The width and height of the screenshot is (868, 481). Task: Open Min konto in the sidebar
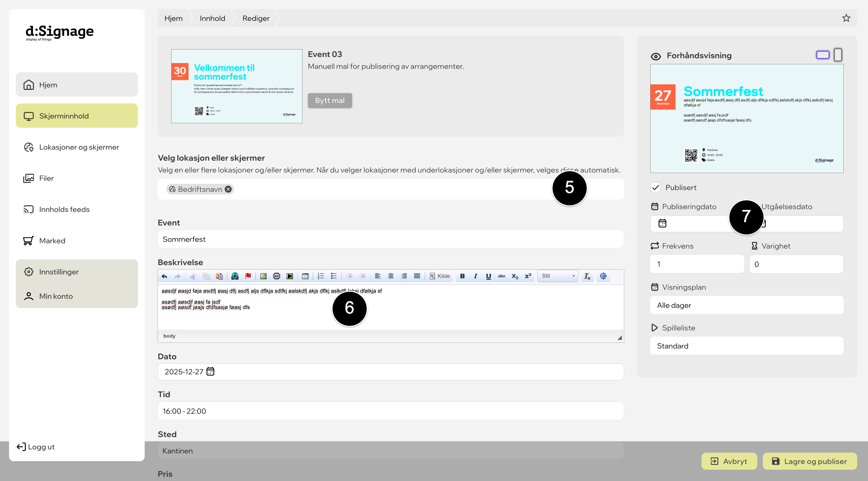(77, 296)
